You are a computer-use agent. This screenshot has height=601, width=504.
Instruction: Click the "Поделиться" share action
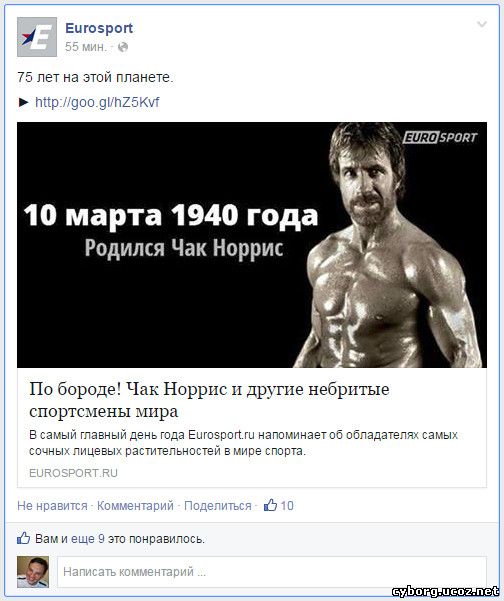[x=218, y=506]
